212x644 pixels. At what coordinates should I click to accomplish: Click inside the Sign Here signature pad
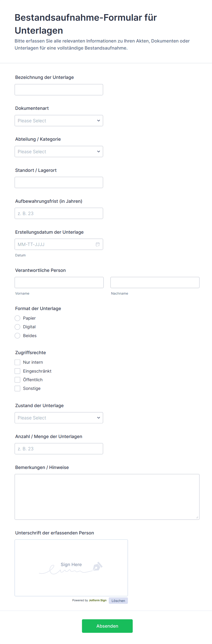point(71,568)
